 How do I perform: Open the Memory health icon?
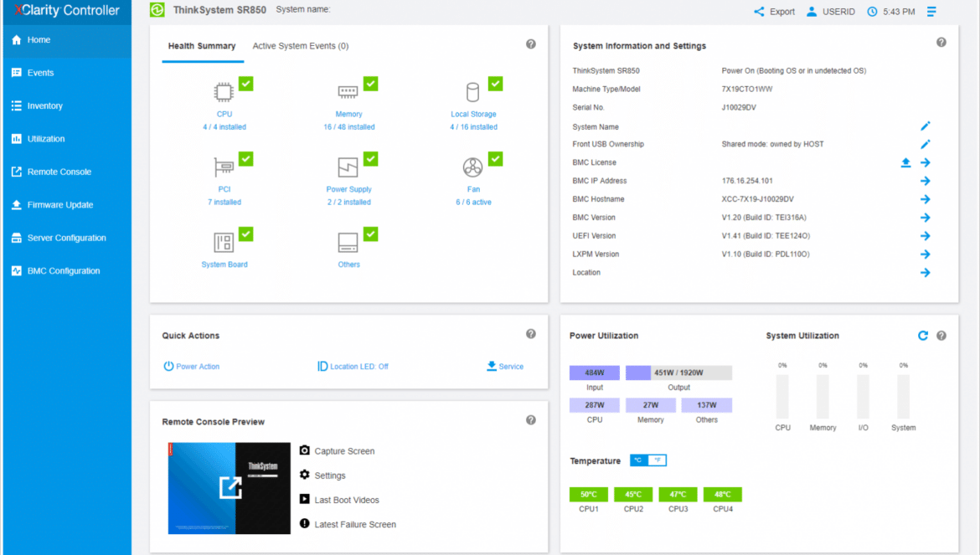[348, 92]
